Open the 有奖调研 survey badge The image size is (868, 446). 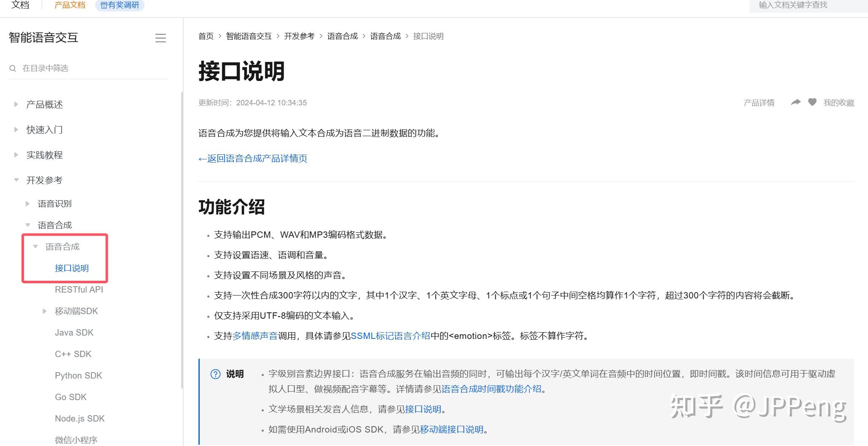(x=120, y=5)
